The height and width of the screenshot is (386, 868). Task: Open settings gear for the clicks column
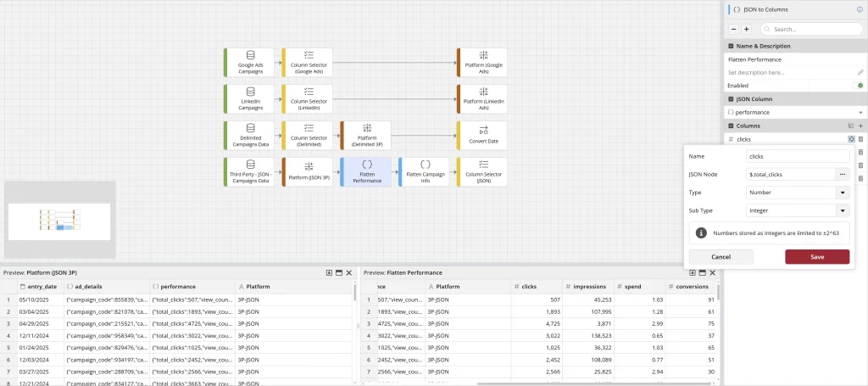tap(851, 139)
